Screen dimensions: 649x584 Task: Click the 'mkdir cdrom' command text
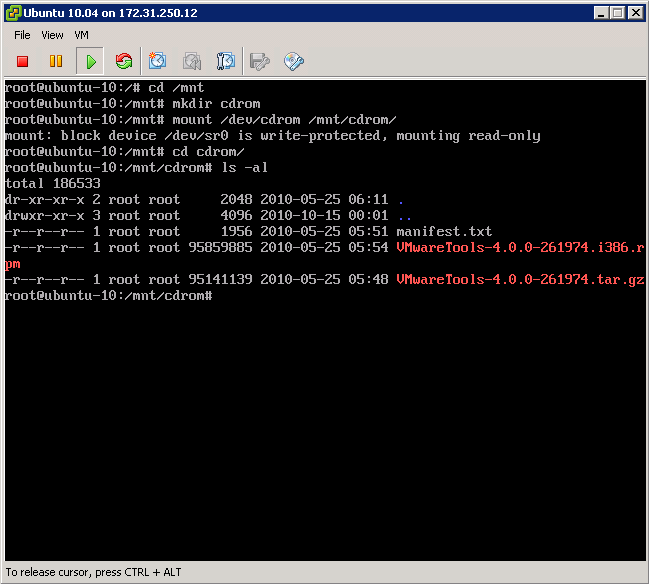[216, 103]
